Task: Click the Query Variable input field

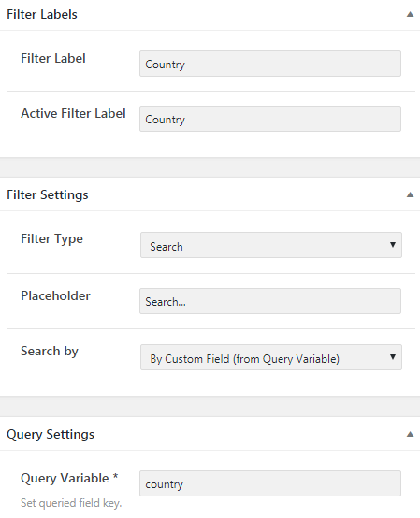Action: [x=270, y=483]
